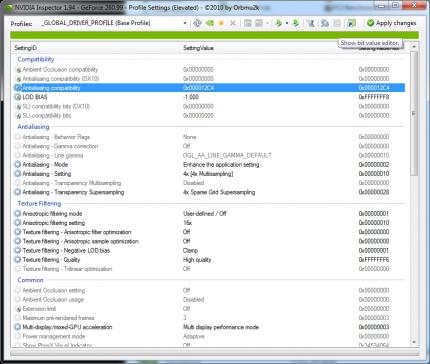
Task: Click the gear icon beside Anisotropic filtering mode
Action: point(18,213)
